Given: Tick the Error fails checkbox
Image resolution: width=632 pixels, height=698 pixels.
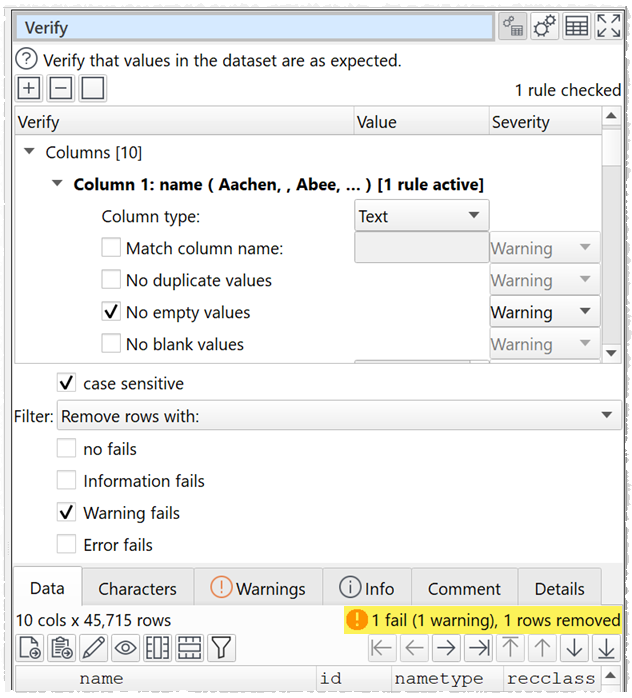Looking at the screenshot, I should (67, 545).
